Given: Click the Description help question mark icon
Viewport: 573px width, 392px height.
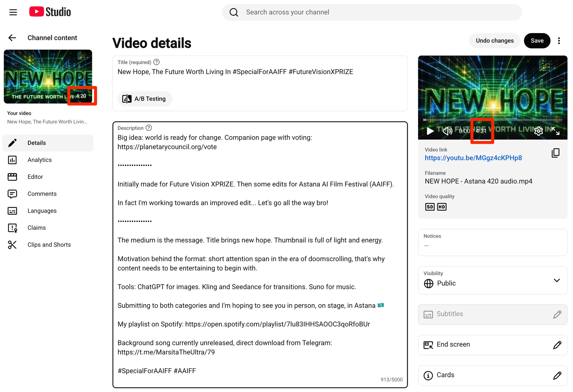Looking at the screenshot, I should 149,128.
